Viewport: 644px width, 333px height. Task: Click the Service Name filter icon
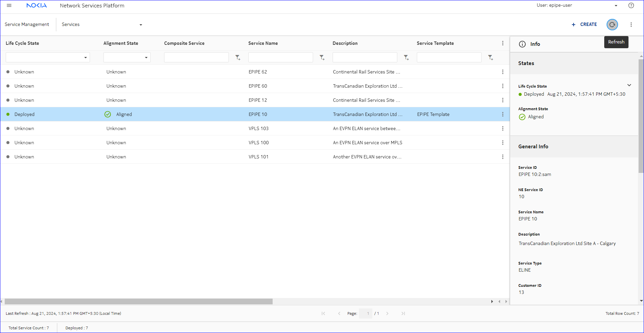tap(322, 58)
